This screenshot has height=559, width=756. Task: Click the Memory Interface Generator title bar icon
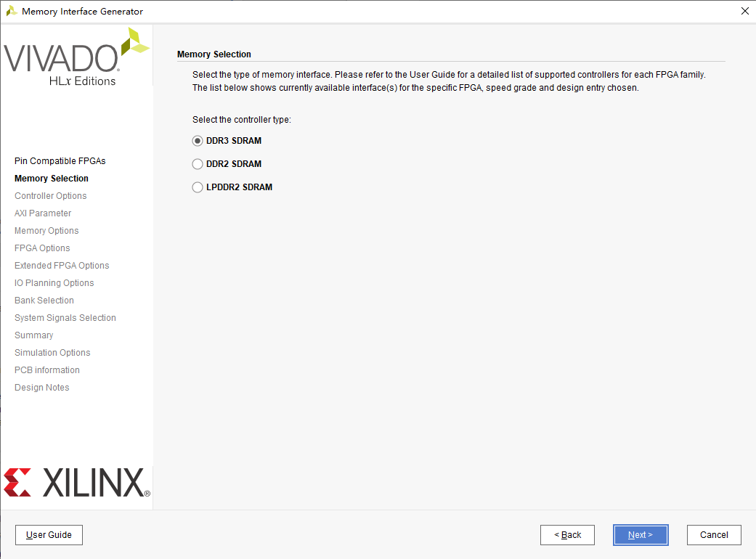point(10,11)
